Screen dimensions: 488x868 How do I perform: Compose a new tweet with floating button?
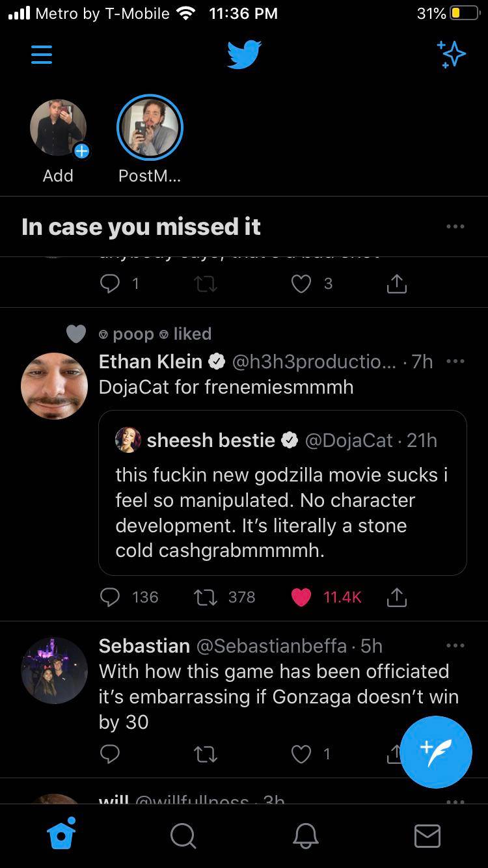[x=435, y=752]
